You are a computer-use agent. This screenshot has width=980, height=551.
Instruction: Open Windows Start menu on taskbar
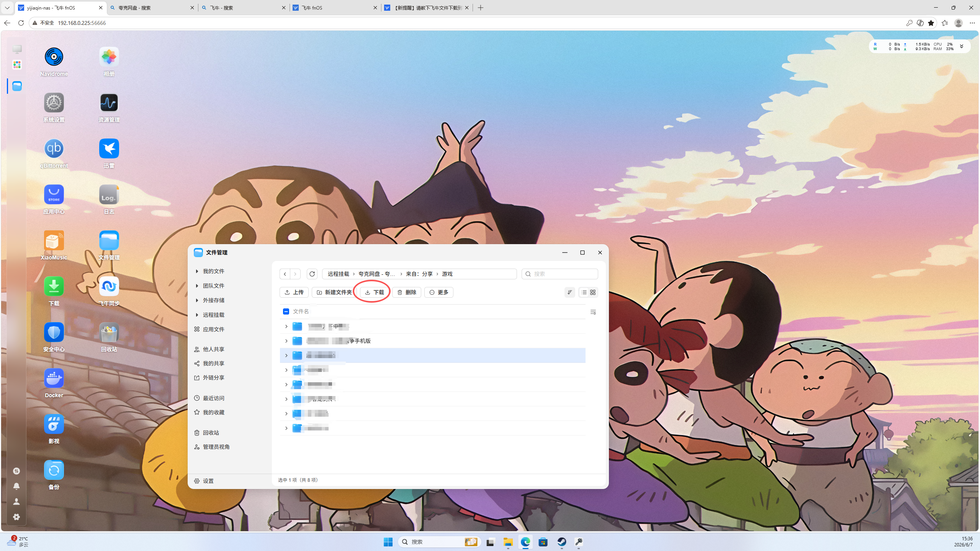click(x=388, y=542)
